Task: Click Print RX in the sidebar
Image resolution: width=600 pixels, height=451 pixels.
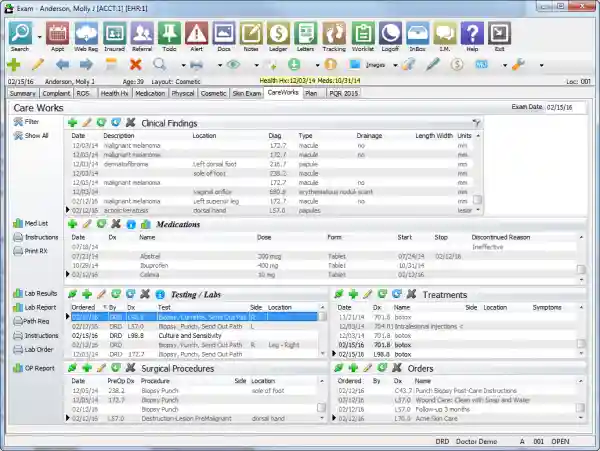Action: coord(31,251)
